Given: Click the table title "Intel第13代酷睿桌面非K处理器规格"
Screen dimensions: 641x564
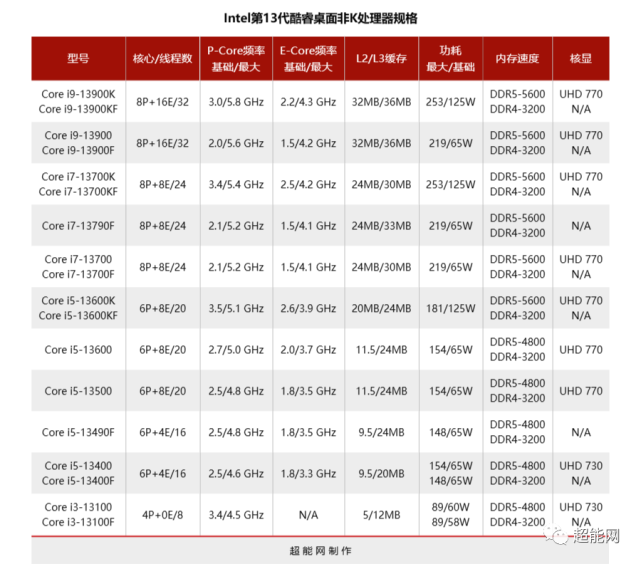Looking at the screenshot, I should click(x=320, y=18).
